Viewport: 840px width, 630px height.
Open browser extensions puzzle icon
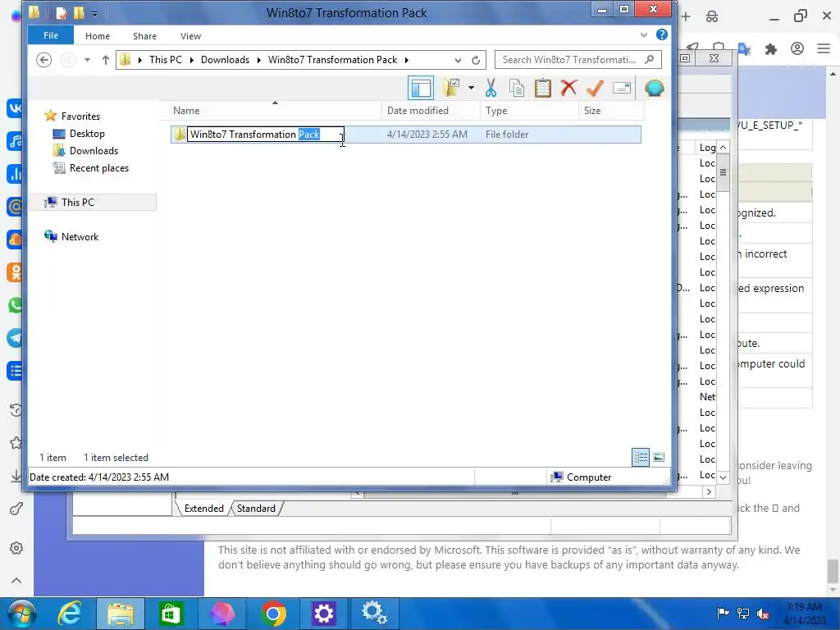771,49
